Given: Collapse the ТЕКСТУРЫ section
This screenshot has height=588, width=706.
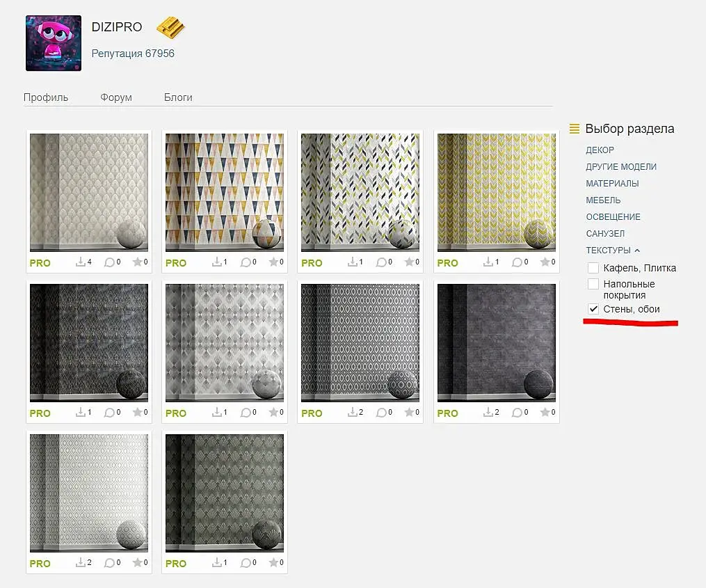Looking at the screenshot, I should (x=612, y=250).
